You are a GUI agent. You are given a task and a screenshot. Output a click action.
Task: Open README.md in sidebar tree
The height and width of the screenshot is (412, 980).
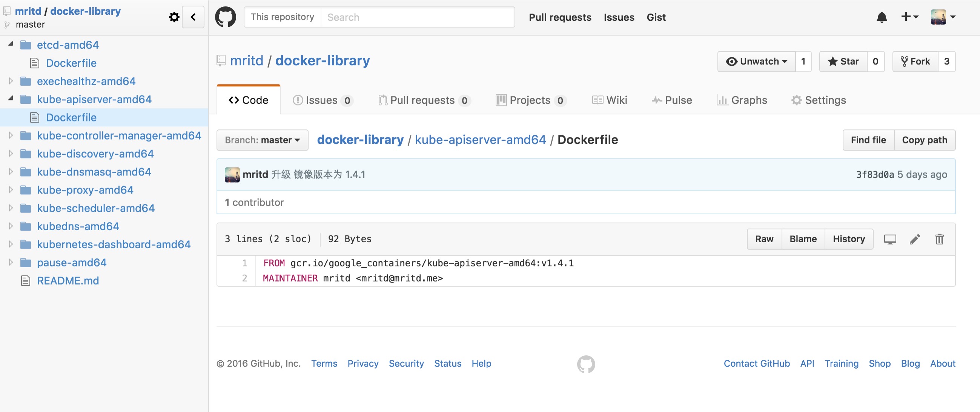[68, 281]
